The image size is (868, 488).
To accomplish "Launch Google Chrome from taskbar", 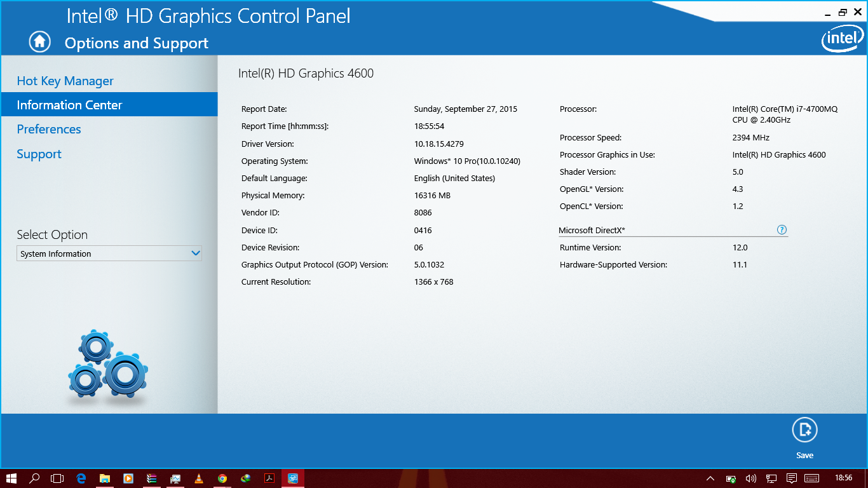I will click(222, 478).
